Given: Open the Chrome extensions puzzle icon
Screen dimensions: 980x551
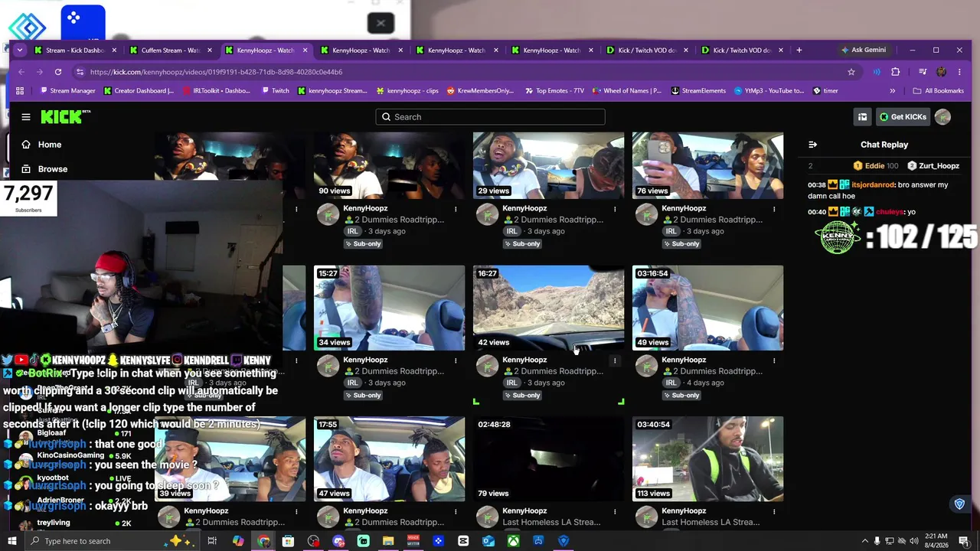Looking at the screenshot, I should [x=896, y=72].
